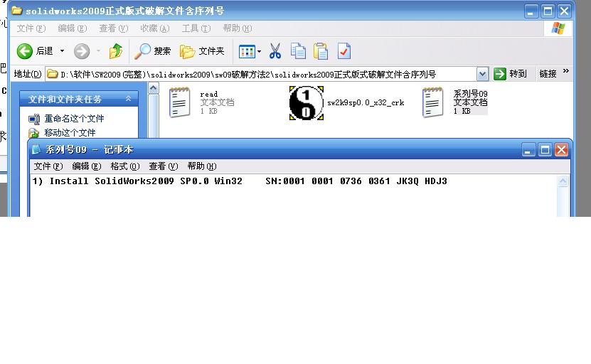The image size is (591, 364).
Task: Toggle the Folders (文件夹) pane button
Action: click(x=202, y=51)
